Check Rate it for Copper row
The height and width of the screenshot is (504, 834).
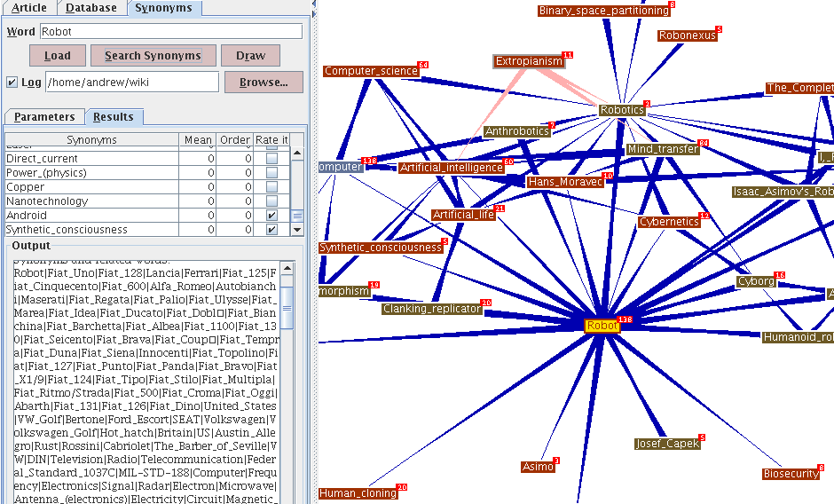coord(271,187)
